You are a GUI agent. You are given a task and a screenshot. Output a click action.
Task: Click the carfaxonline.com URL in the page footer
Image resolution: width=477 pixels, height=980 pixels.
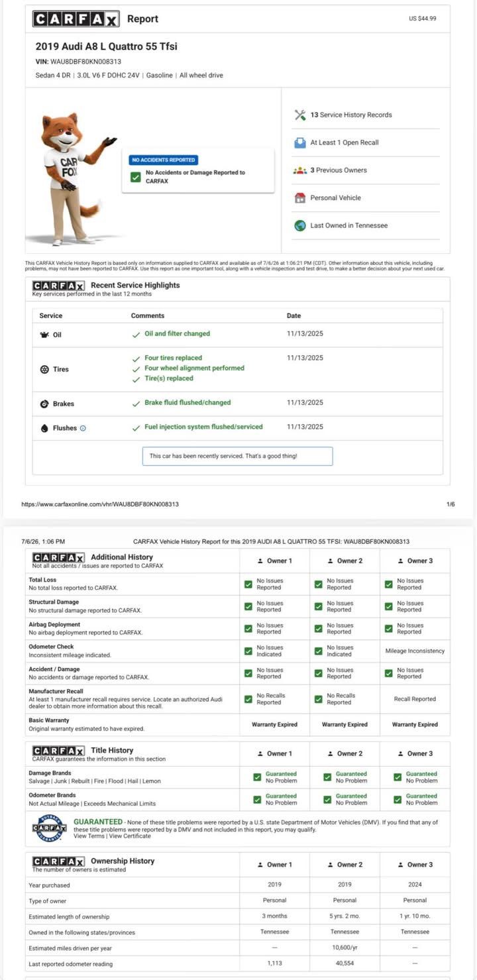100,504
